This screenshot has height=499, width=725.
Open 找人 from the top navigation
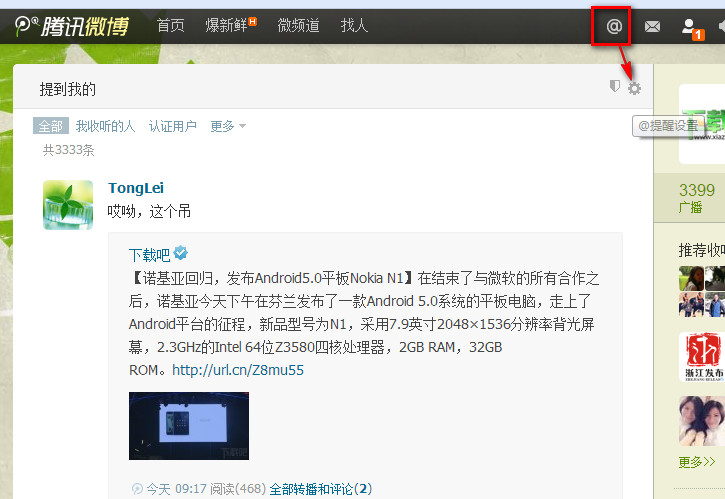[354, 25]
